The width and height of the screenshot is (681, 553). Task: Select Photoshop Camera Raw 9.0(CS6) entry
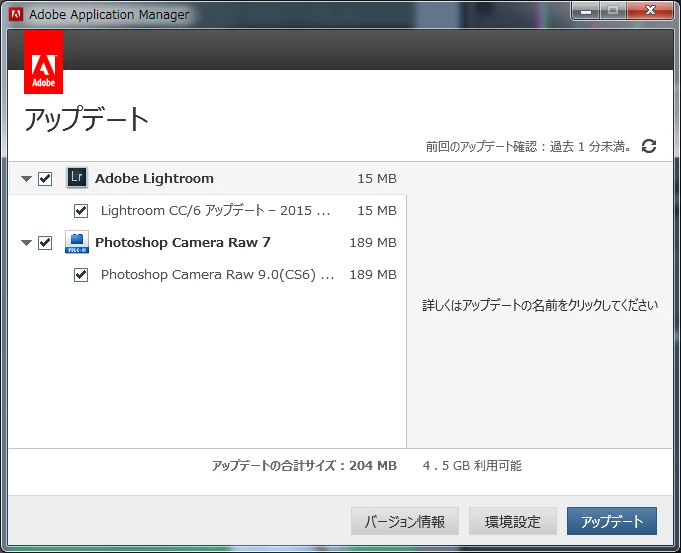[x=218, y=275]
